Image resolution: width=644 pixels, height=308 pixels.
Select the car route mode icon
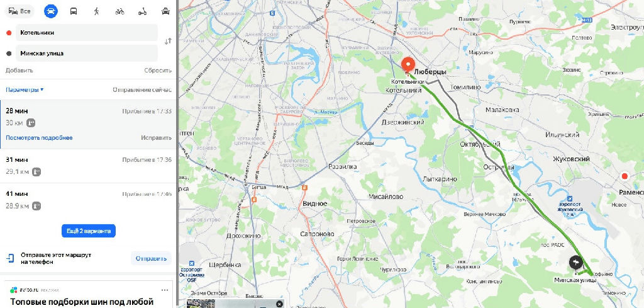(51, 11)
